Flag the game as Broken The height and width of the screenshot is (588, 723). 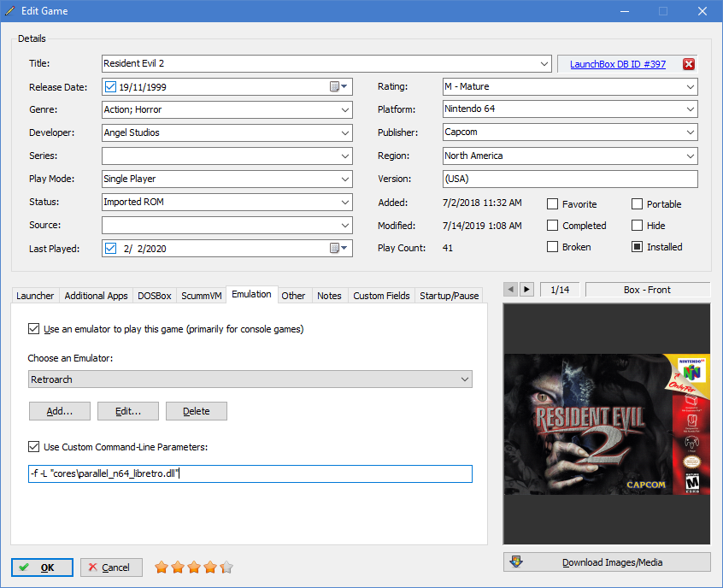coord(552,247)
